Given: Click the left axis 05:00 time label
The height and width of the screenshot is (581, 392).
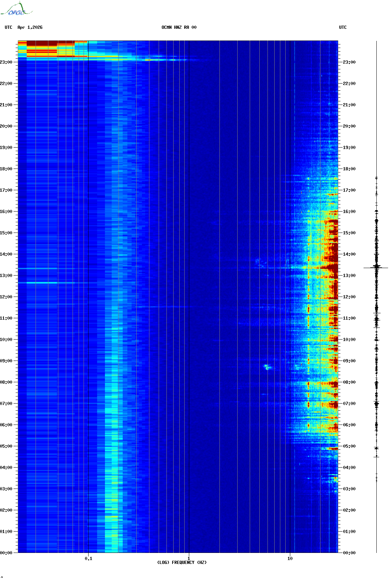Looking at the screenshot, I should 6,446.
